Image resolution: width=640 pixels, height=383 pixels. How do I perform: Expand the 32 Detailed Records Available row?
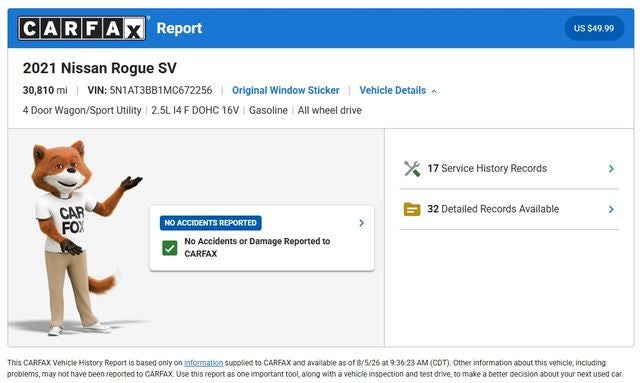click(509, 209)
